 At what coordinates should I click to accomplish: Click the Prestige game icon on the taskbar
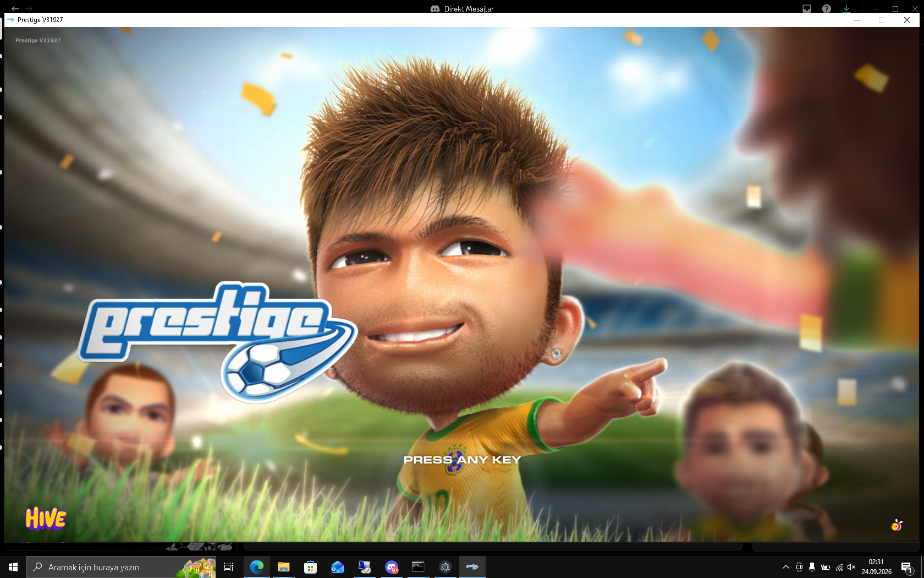tap(472, 567)
